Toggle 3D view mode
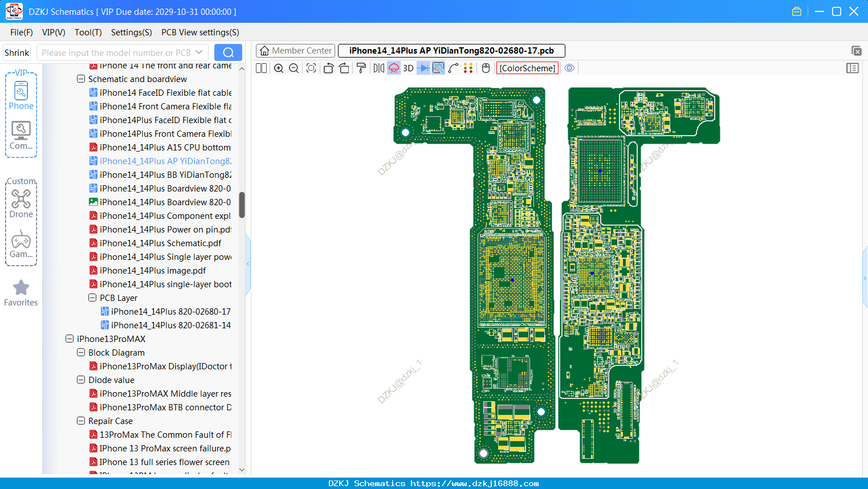868x489 pixels. point(409,68)
